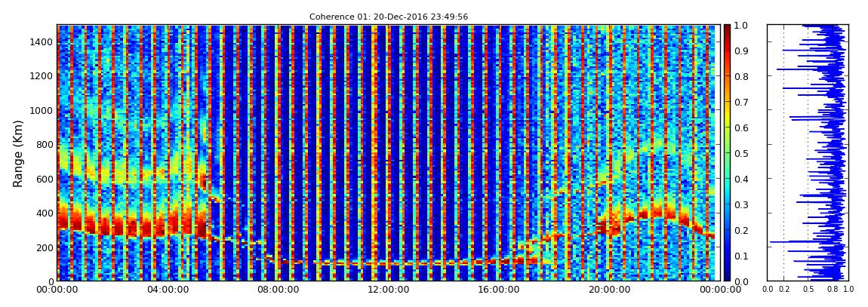Click the colorbar value 0.8 label
The image size is (868, 307).
click(x=740, y=77)
